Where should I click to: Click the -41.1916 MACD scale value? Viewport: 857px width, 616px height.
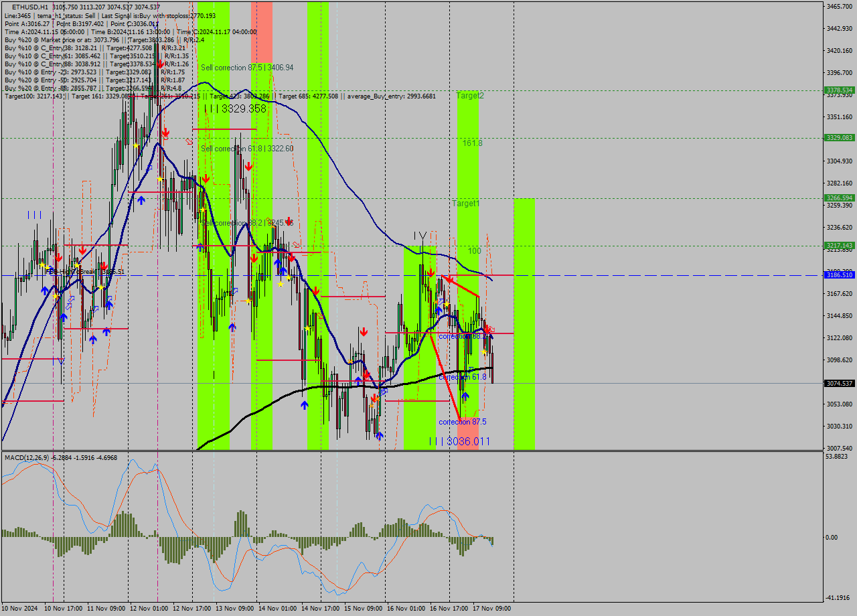coord(839,598)
